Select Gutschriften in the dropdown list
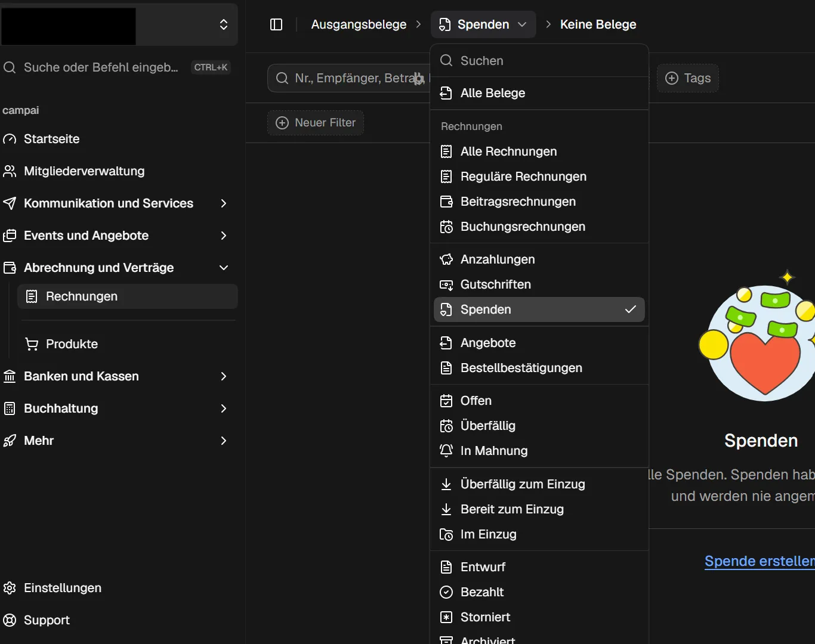Image resolution: width=815 pixels, height=644 pixels. 495,284
